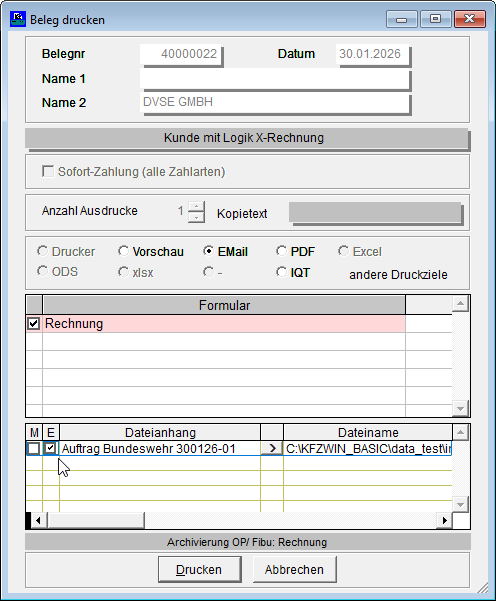The image size is (496, 601).
Task: Click the attachment list horizontal scrollbar thumb
Action: (96, 521)
